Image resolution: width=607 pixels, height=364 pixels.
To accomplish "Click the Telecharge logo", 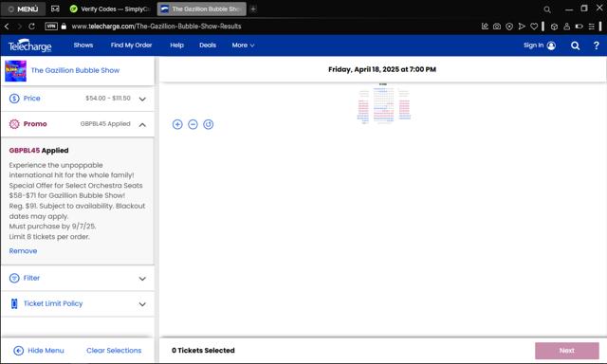I will 29,45.
